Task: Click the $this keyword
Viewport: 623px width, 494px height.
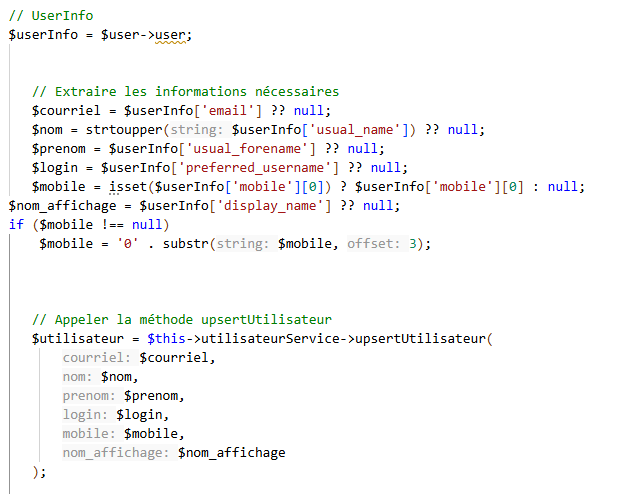Action: point(165,339)
